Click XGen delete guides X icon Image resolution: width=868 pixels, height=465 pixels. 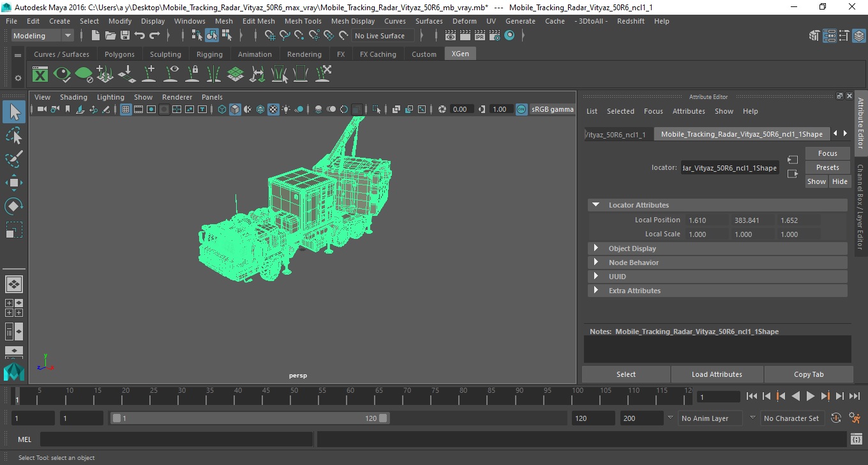tap(323, 74)
